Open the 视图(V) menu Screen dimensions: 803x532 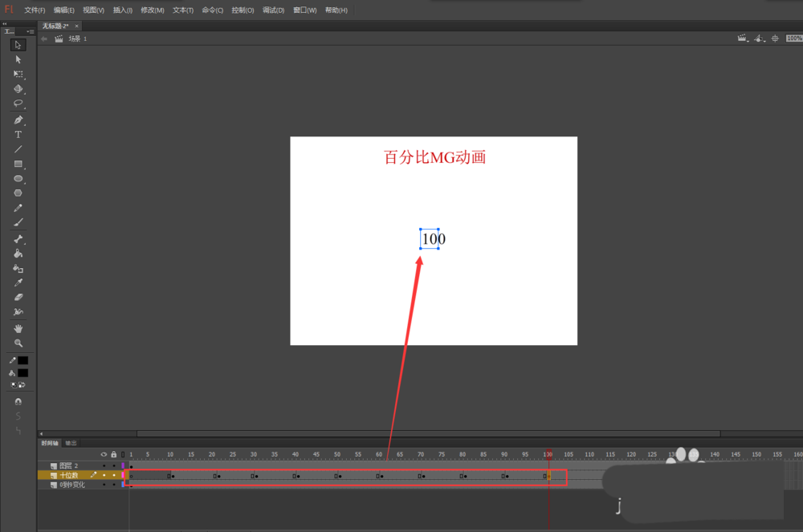coord(94,10)
